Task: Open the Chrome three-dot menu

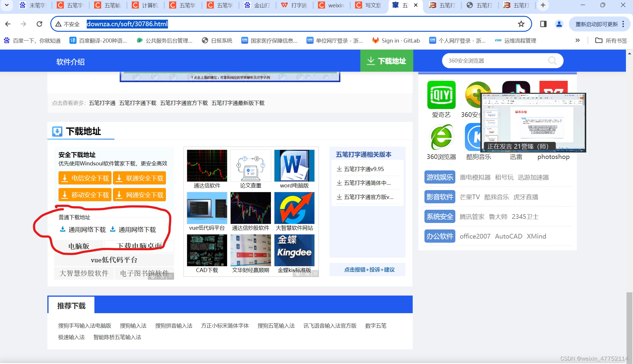Action: click(x=623, y=24)
